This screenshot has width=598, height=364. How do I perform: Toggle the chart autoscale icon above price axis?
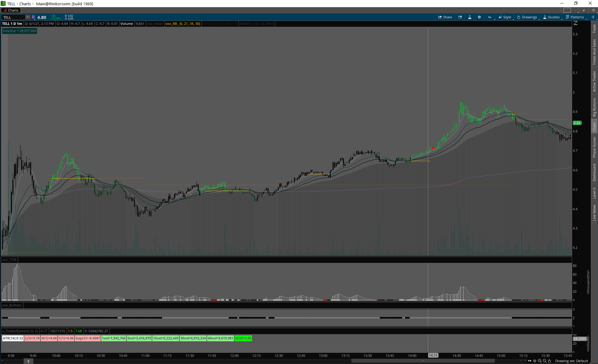tap(576, 23)
